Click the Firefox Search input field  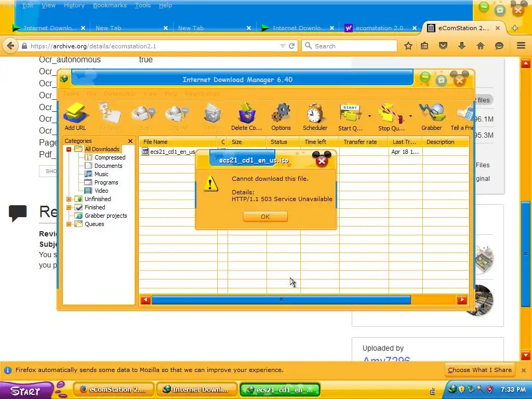(x=349, y=46)
